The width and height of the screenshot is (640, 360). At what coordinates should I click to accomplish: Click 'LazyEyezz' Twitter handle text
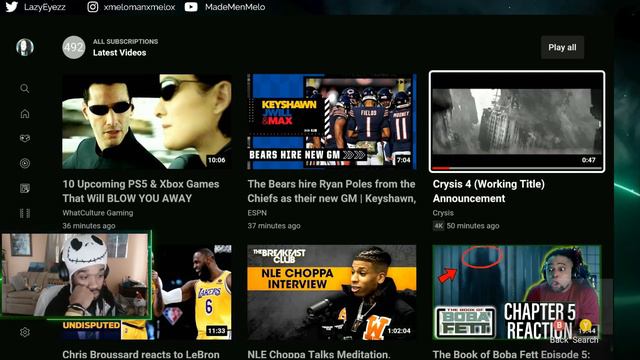[44, 7]
